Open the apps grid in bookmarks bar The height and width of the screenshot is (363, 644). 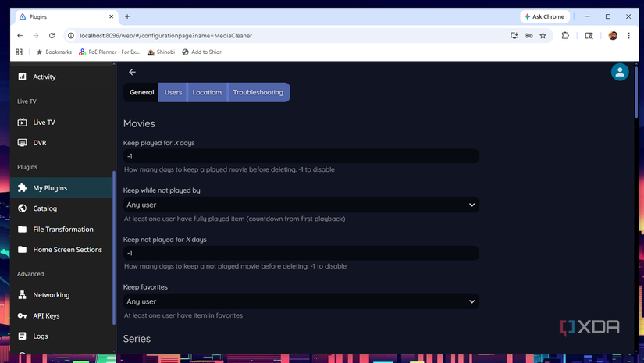tap(19, 52)
